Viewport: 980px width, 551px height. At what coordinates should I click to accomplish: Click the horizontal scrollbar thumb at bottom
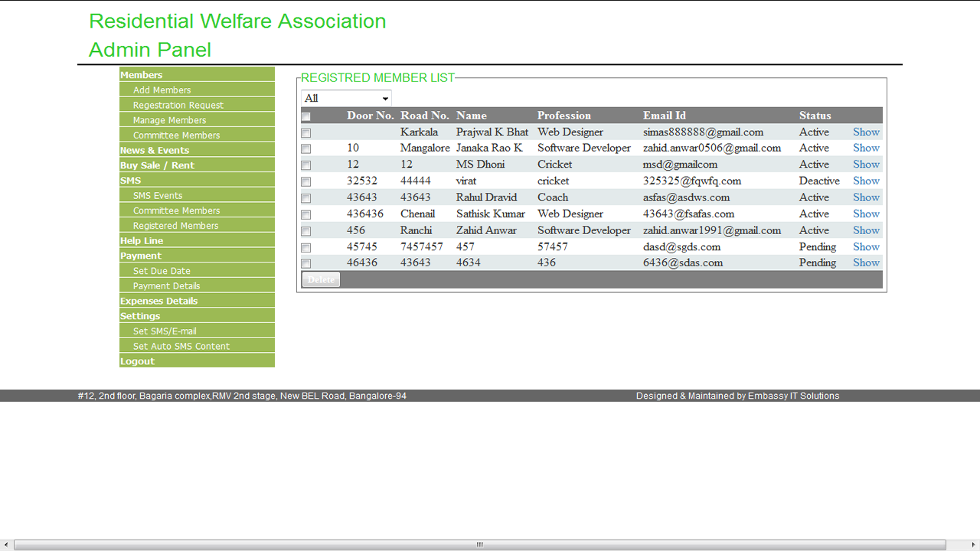pos(480,545)
